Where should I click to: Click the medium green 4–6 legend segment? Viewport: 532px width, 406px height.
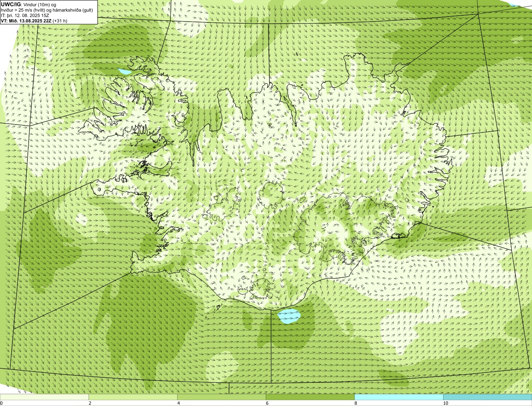222,397
